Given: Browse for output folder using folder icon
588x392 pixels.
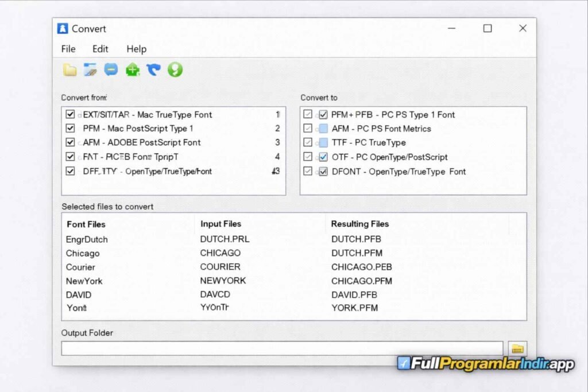Looking at the screenshot, I should 517,348.
